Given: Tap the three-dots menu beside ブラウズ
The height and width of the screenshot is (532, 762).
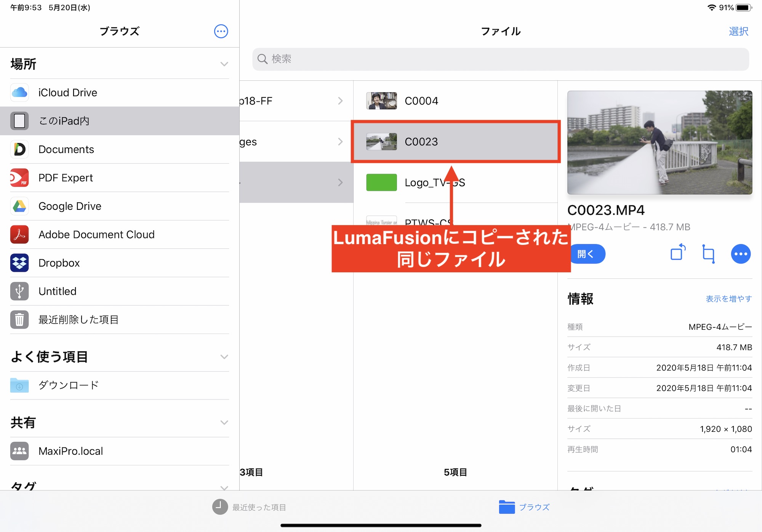Looking at the screenshot, I should click(221, 31).
